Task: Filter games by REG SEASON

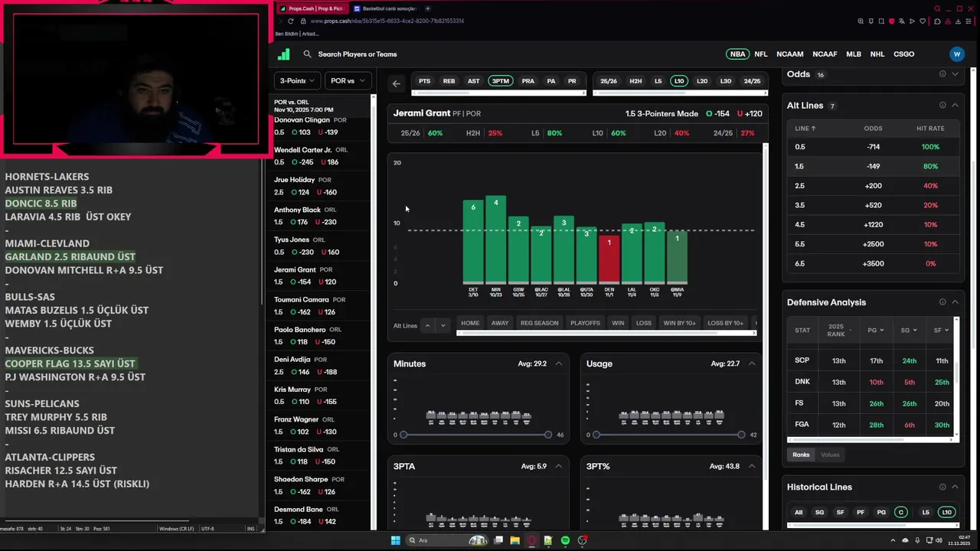Action: (540, 323)
